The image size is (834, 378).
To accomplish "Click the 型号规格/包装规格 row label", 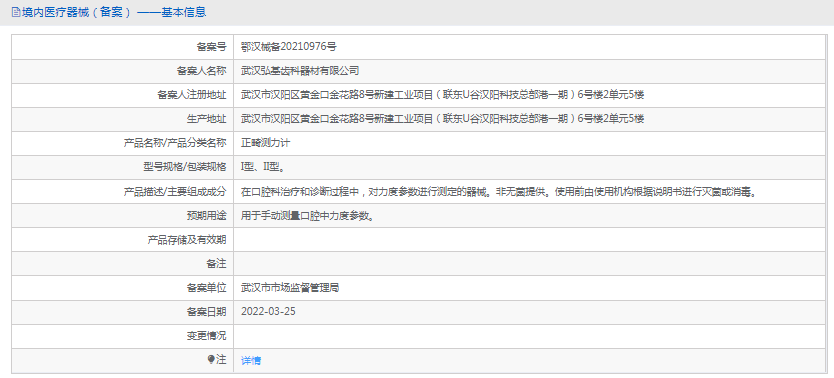I will [181, 167].
